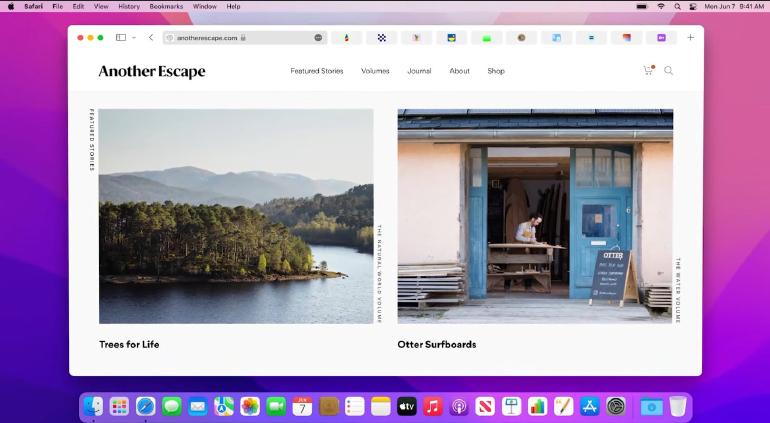Open the Apple TV app in Dock
Viewport: 770px width, 423px height.
[x=407, y=406]
